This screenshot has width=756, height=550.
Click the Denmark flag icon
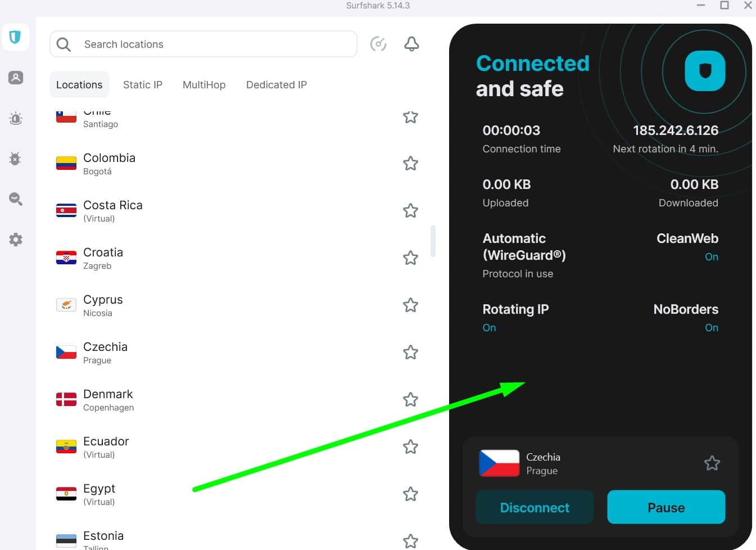pyautogui.click(x=66, y=400)
